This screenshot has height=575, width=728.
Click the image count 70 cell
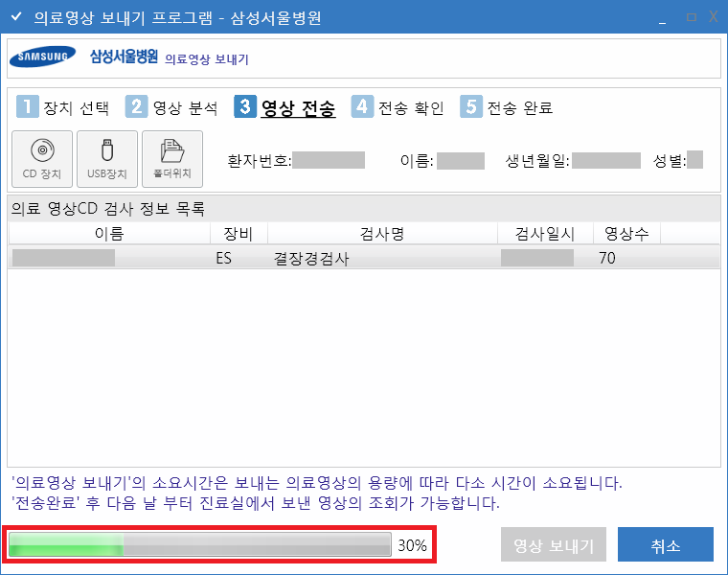[x=607, y=258]
